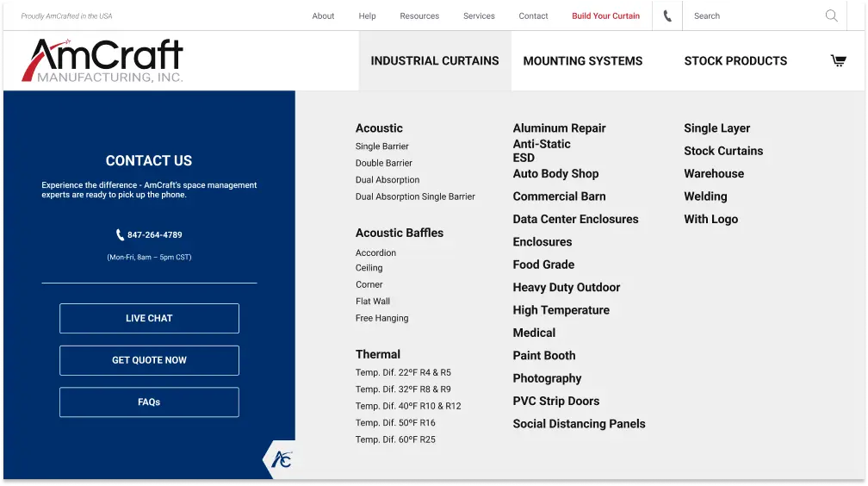Open Medical curtains link
This screenshot has height=486, width=868.
point(534,333)
